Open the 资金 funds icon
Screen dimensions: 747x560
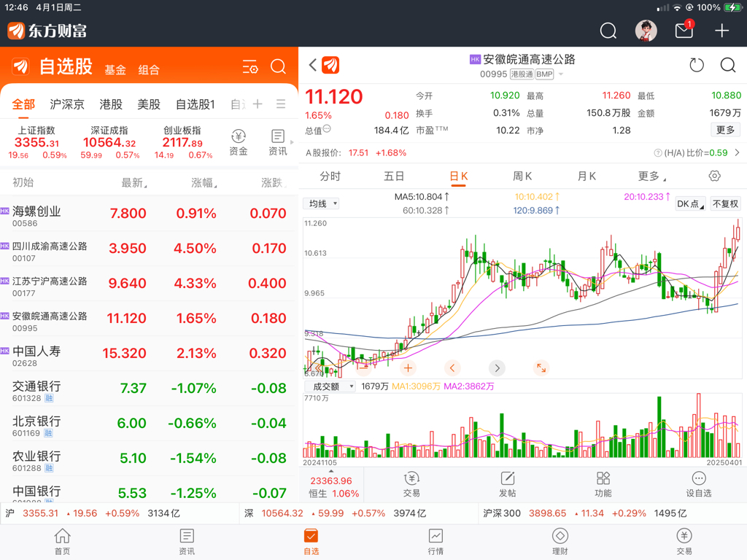point(239,142)
